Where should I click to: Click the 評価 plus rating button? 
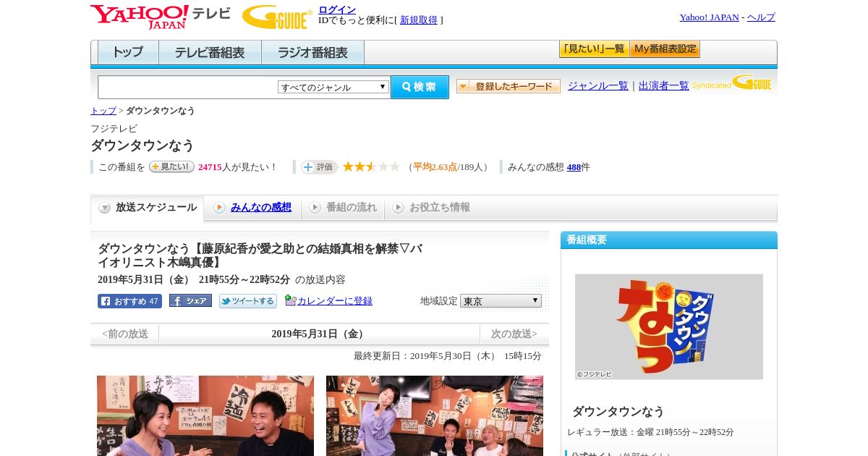point(319,167)
